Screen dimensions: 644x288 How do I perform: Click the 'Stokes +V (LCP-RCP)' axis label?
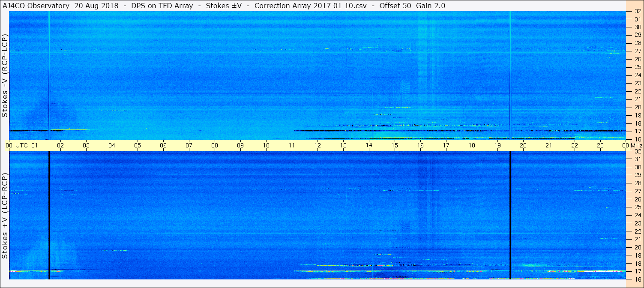(5, 216)
